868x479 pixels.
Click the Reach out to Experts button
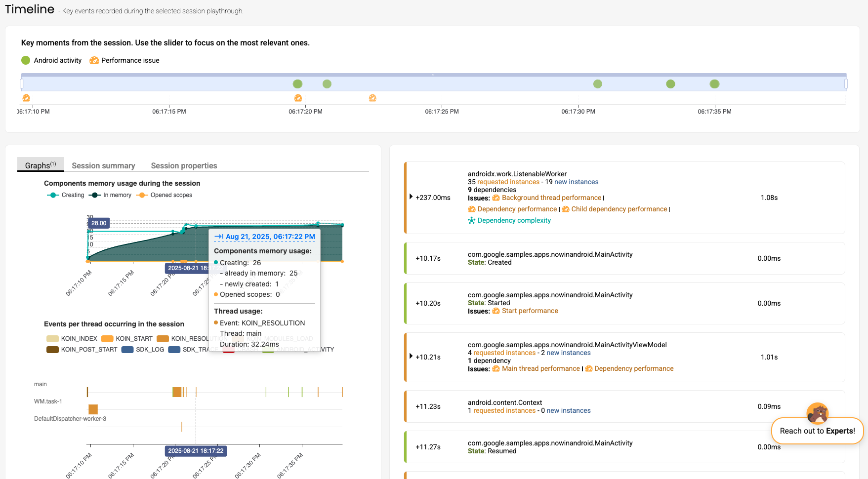817,431
